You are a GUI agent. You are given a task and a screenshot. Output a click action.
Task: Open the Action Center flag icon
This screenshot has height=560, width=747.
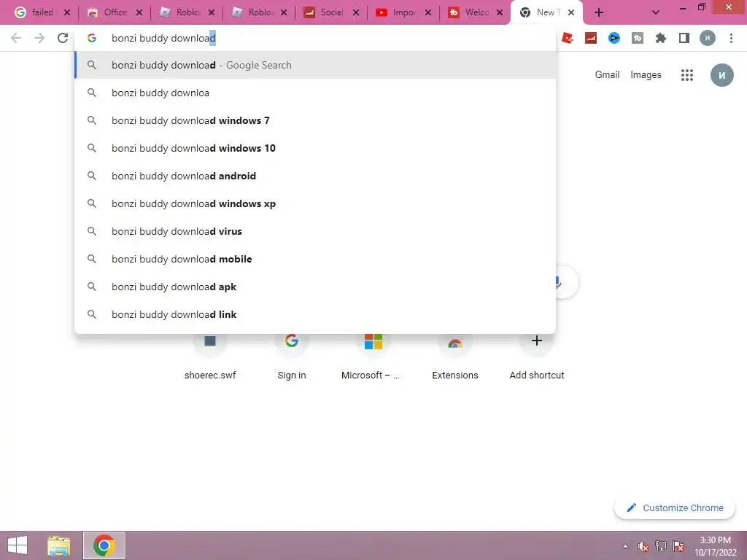click(678, 546)
